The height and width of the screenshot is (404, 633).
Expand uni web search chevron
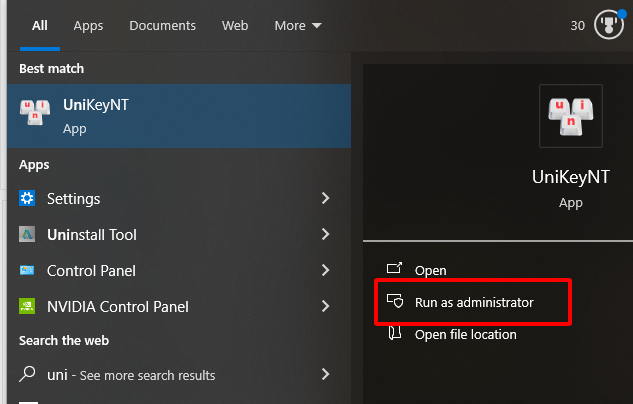[325, 374]
